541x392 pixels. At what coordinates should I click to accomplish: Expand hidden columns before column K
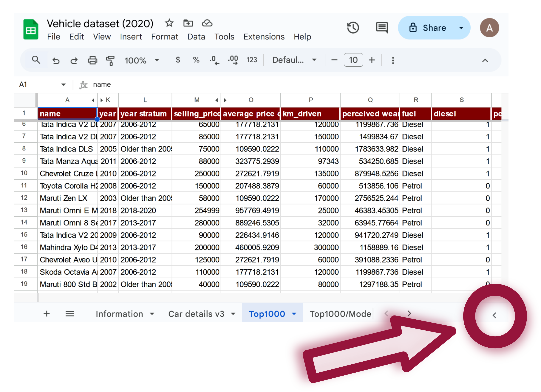click(102, 100)
